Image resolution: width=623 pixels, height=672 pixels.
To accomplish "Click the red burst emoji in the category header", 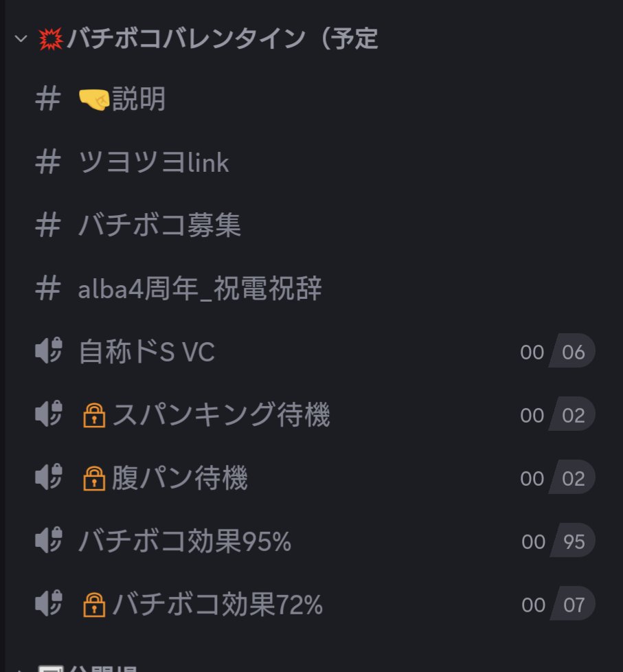I will (x=51, y=39).
